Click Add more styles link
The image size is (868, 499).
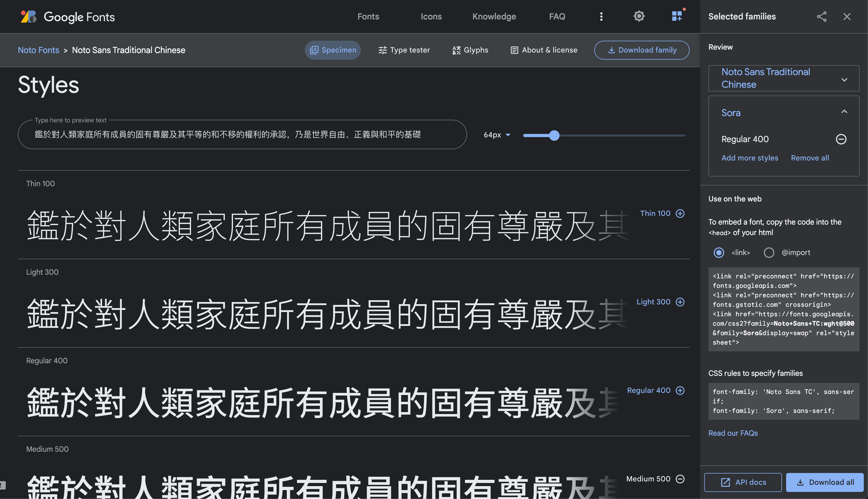(x=749, y=158)
